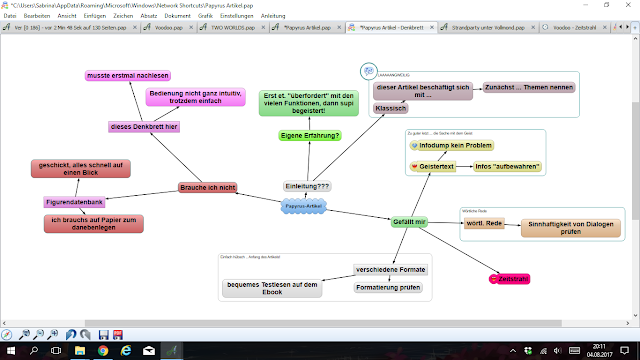Select the central Papyrus-Artikel cloud node
640x360 pixels.
click(x=304, y=206)
